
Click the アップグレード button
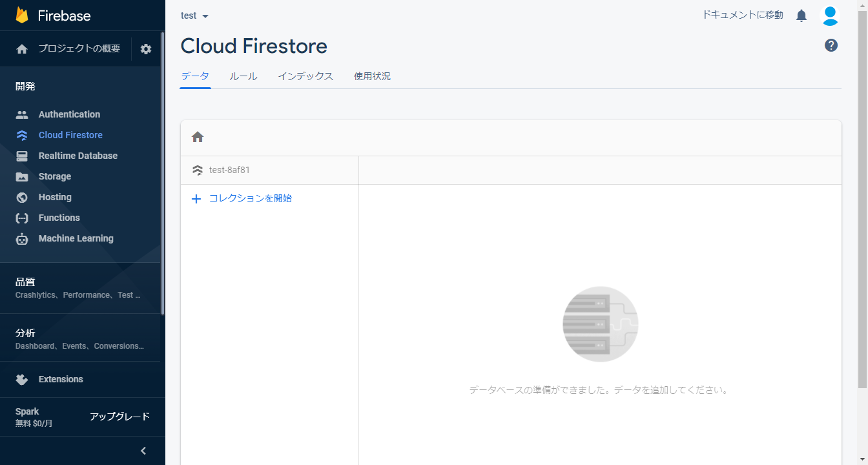click(x=119, y=417)
